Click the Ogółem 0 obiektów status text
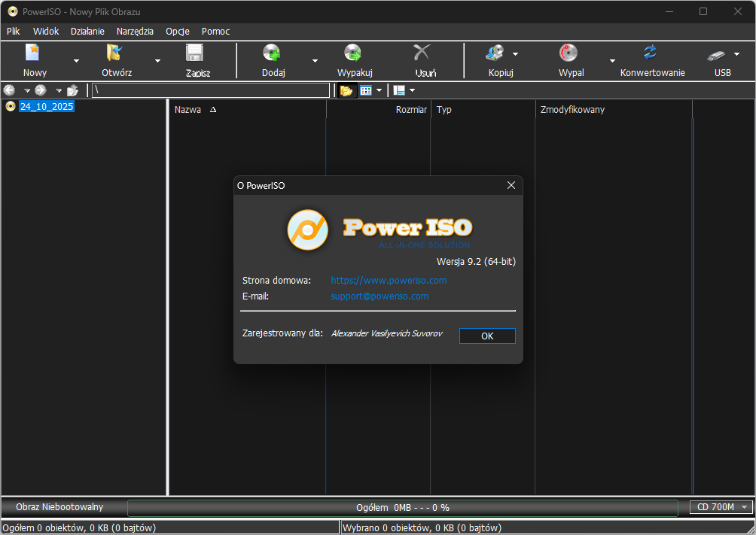Image resolution: width=756 pixels, height=535 pixels. tap(79, 527)
